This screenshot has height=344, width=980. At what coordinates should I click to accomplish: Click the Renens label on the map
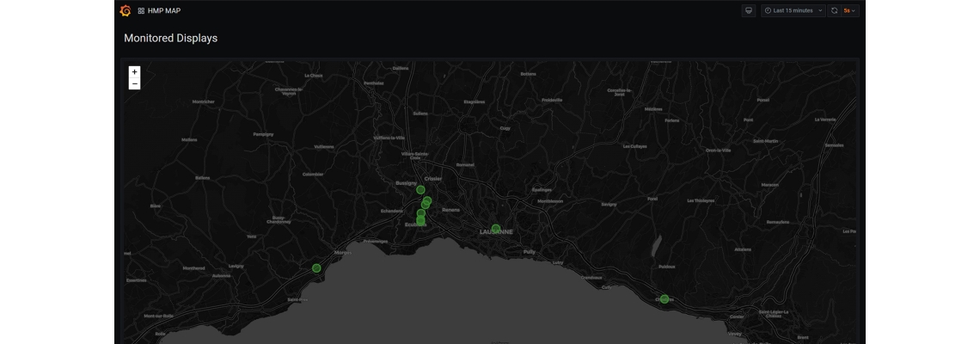coord(450,210)
